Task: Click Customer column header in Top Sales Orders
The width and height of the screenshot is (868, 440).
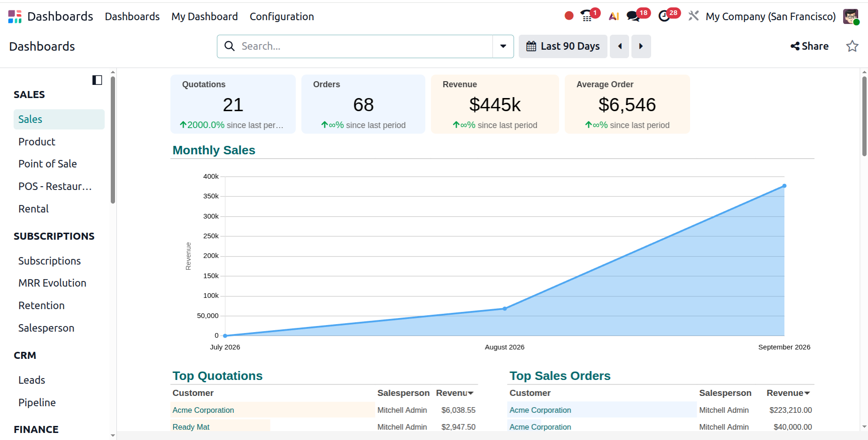Action: [530, 393]
